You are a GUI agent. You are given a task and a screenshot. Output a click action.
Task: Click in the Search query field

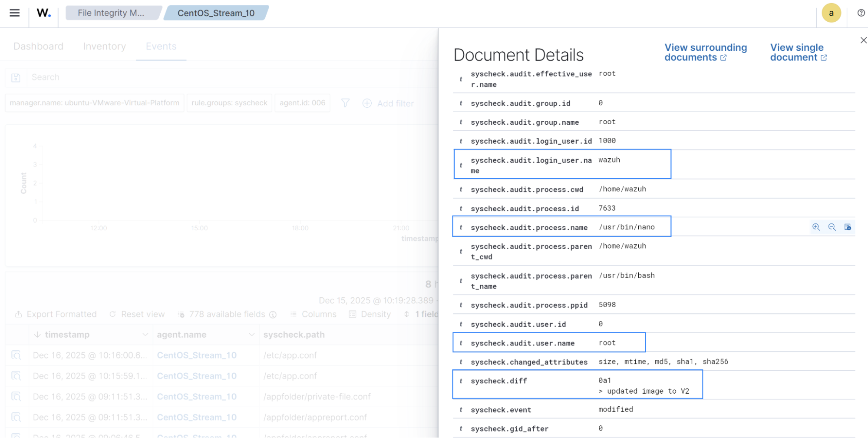pos(217,77)
